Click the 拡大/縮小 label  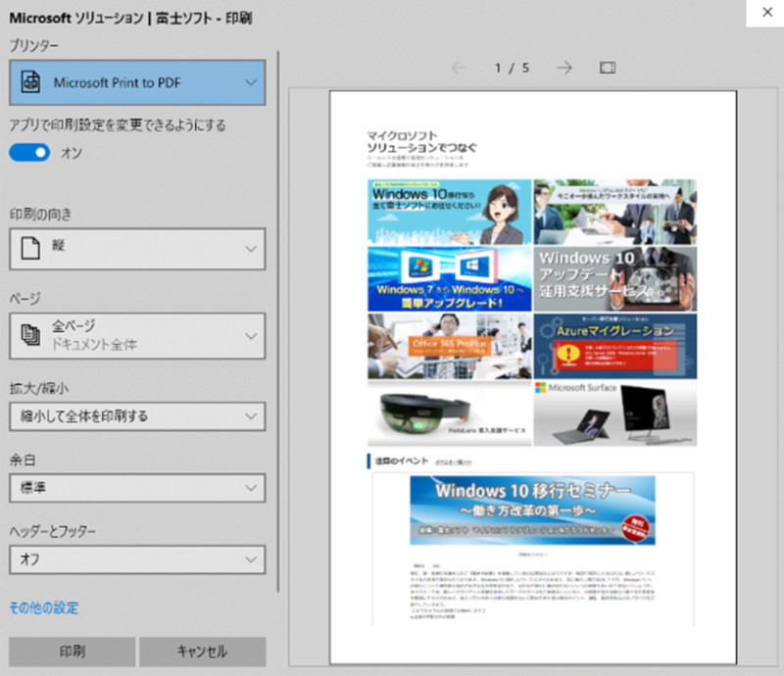39,388
